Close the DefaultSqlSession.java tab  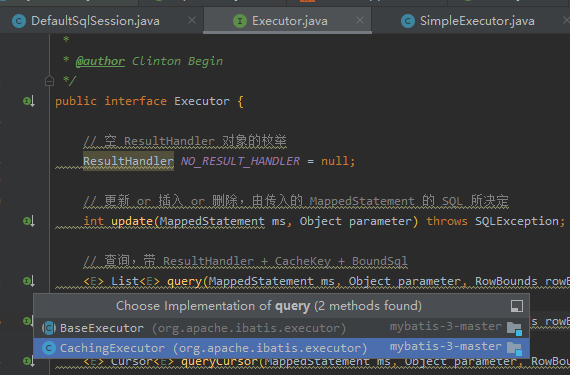192,21
